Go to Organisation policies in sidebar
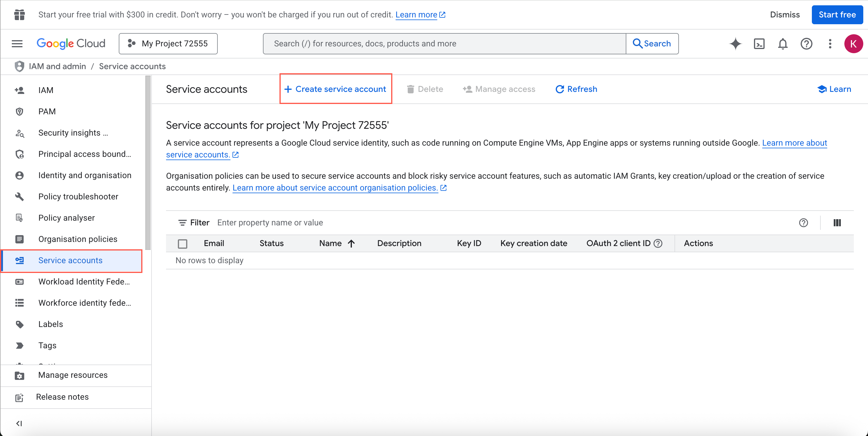This screenshot has width=868, height=436. [x=77, y=239]
